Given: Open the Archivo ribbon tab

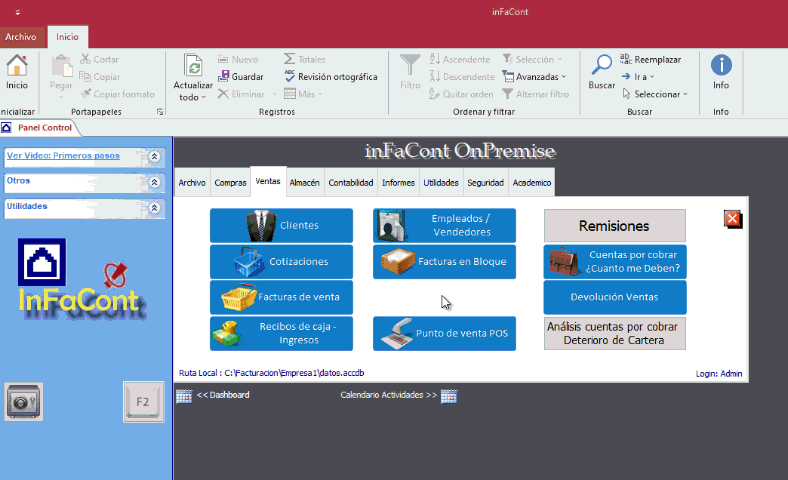Looking at the screenshot, I should pos(21,37).
